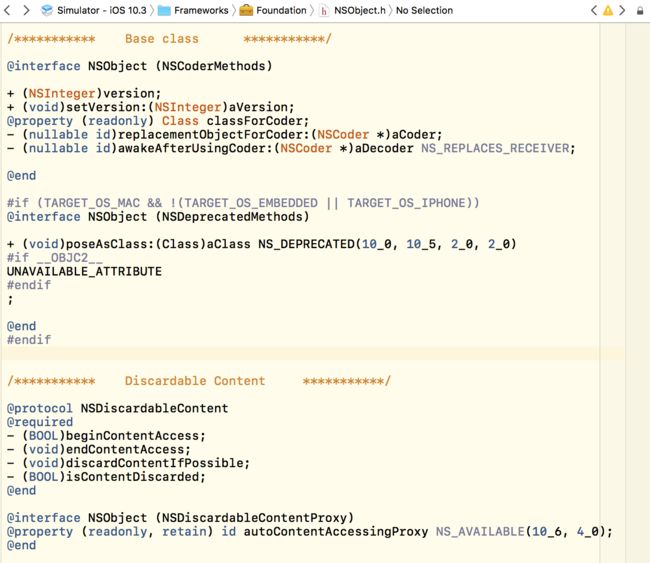Click NSDiscardableContent protocol name
650x563 pixels.
tap(154, 408)
